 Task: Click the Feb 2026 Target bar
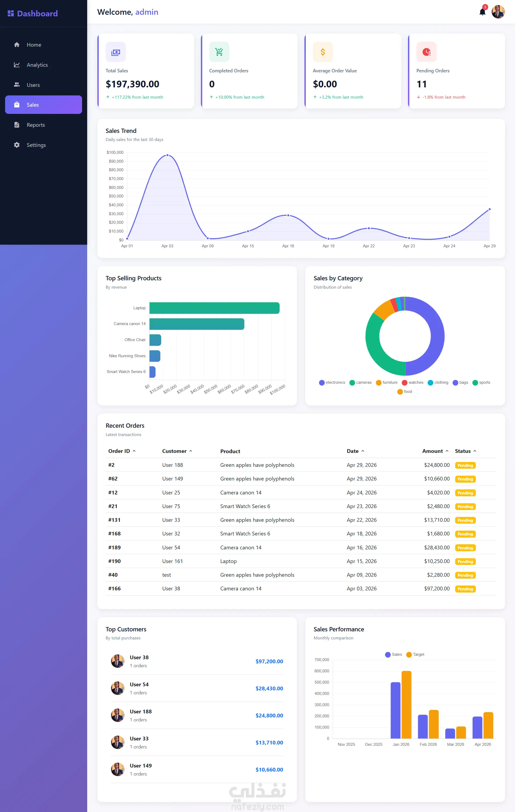pos(433,724)
